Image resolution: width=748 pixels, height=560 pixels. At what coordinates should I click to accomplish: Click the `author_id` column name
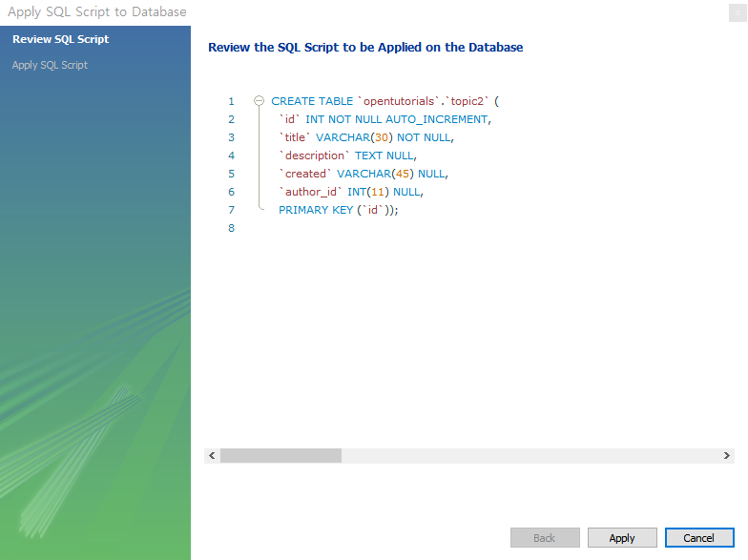310,192
